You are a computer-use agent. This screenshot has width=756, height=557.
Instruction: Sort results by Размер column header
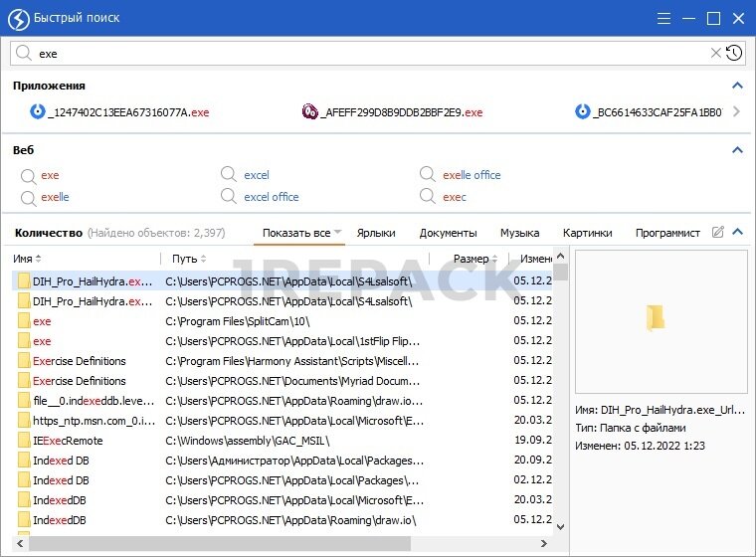[471, 259]
